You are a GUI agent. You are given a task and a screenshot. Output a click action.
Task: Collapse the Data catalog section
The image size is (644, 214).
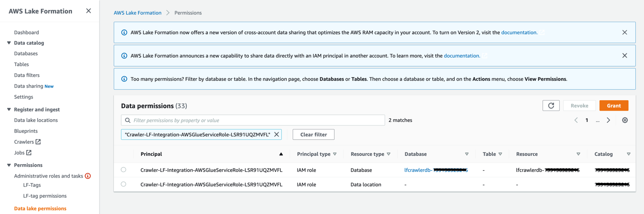coord(9,43)
